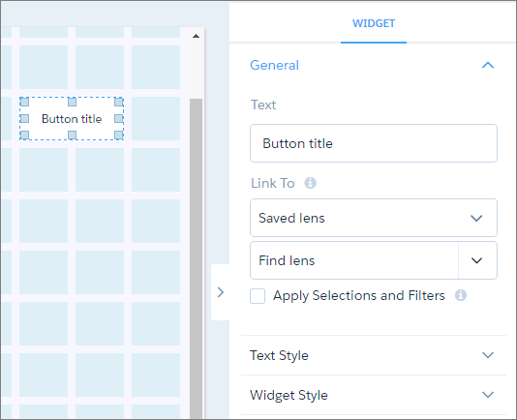Click the Button title text field
Image resolution: width=517 pixels, height=420 pixels.
click(374, 143)
